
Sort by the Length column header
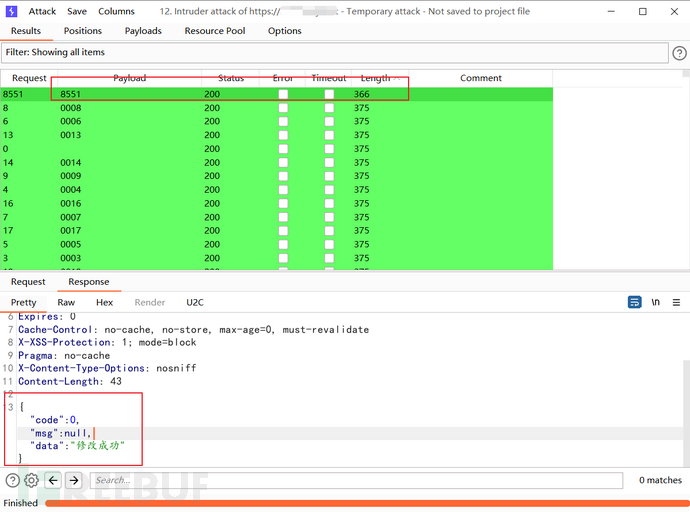pyautogui.click(x=379, y=78)
